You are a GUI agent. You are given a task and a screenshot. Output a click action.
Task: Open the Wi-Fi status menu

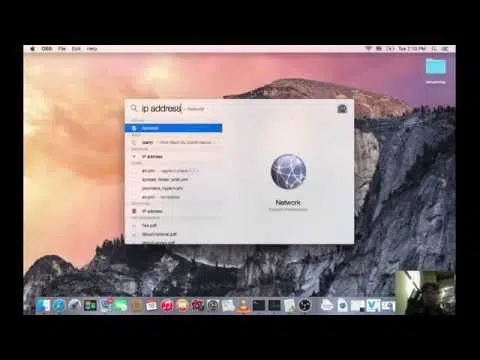click(x=368, y=49)
